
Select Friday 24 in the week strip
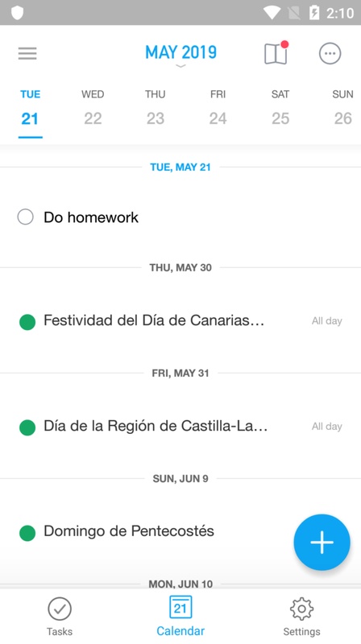click(218, 108)
